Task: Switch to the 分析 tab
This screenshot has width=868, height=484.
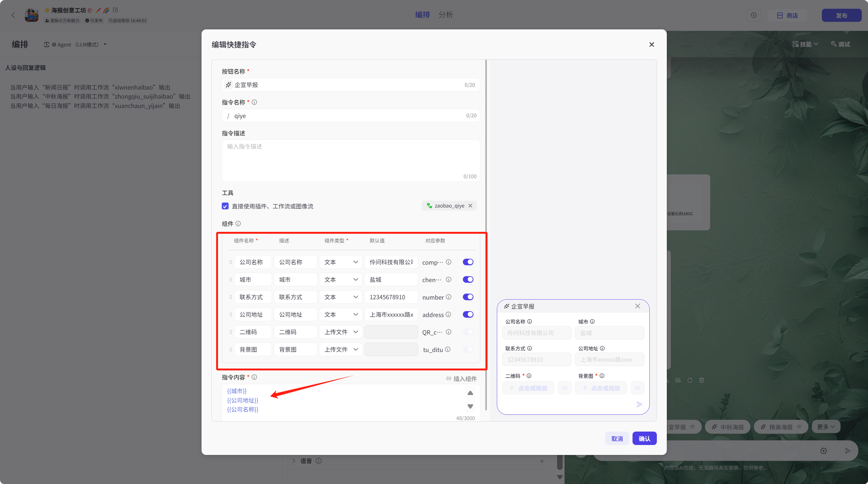Action: [x=445, y=15]
